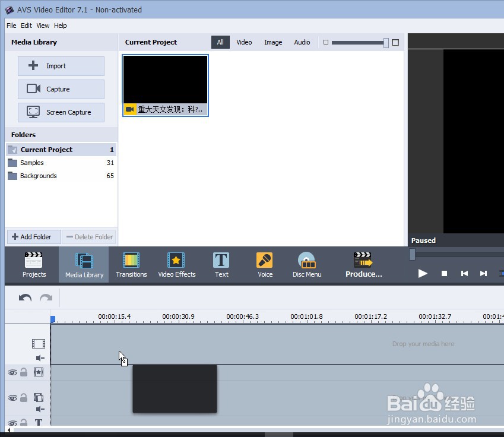
Task: Select the Current Project folder
Action: pyautogui.click(x=61, y=150)
